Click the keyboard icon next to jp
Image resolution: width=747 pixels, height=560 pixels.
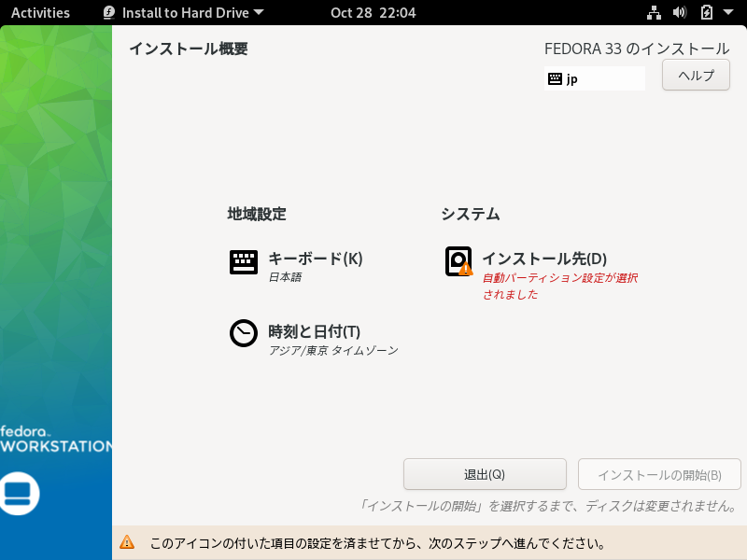[555, 78]
